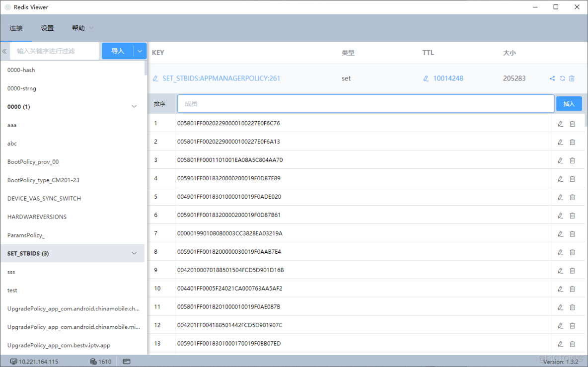
Task: Edit member in row 1
Action: tap(560, 124)
